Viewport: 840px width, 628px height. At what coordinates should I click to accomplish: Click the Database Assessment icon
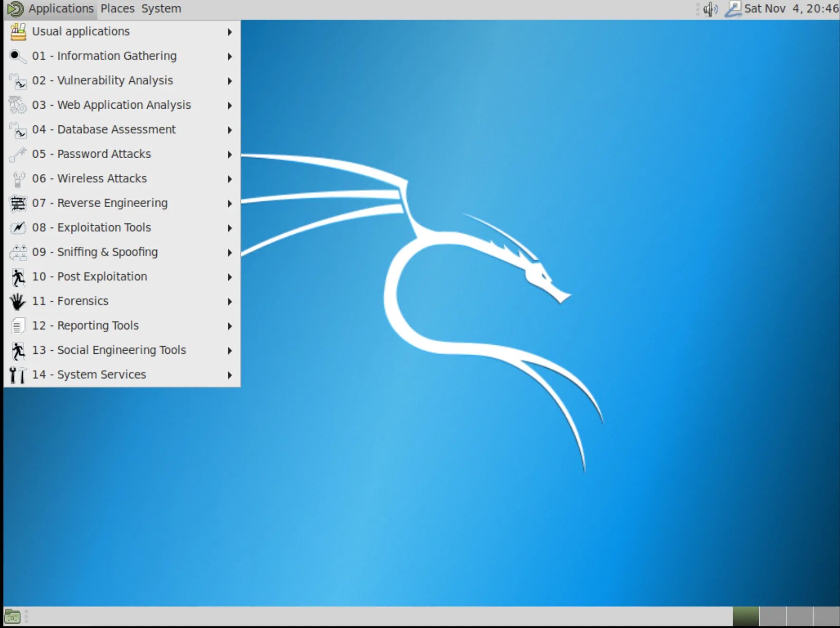[18, 130]
